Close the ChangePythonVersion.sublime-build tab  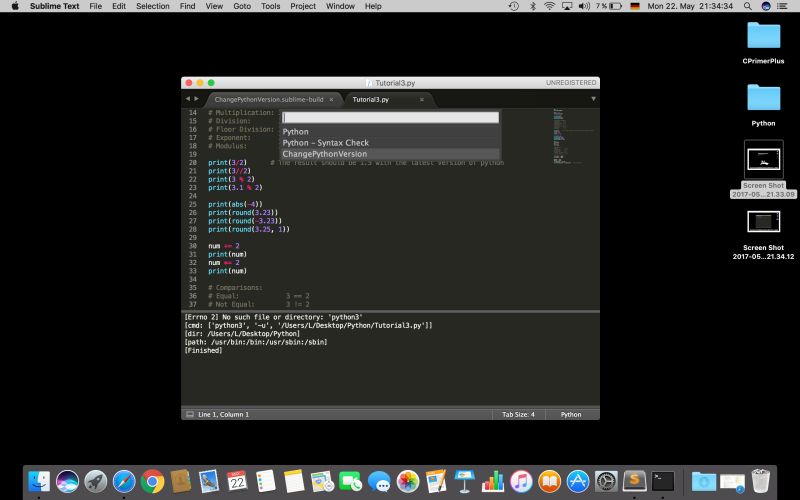click(x=331, y=99)
